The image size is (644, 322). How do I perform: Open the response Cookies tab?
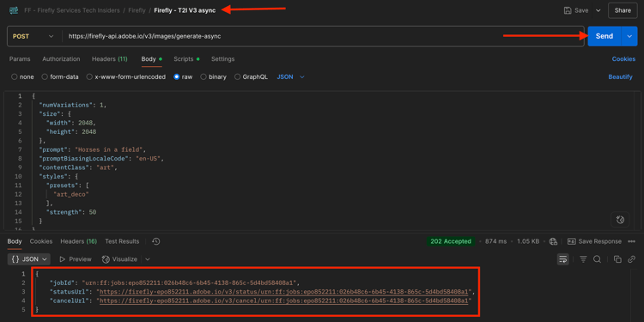41,241
